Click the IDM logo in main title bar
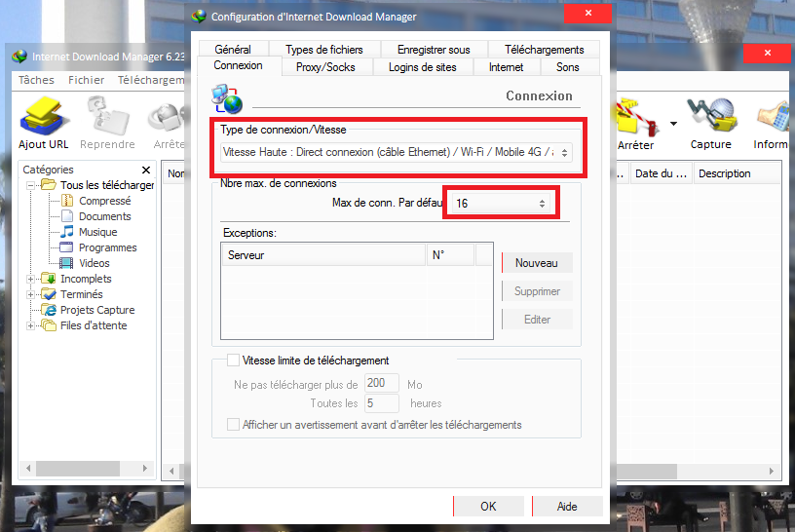This screenshot has height=532, width=795. (19, 57)
